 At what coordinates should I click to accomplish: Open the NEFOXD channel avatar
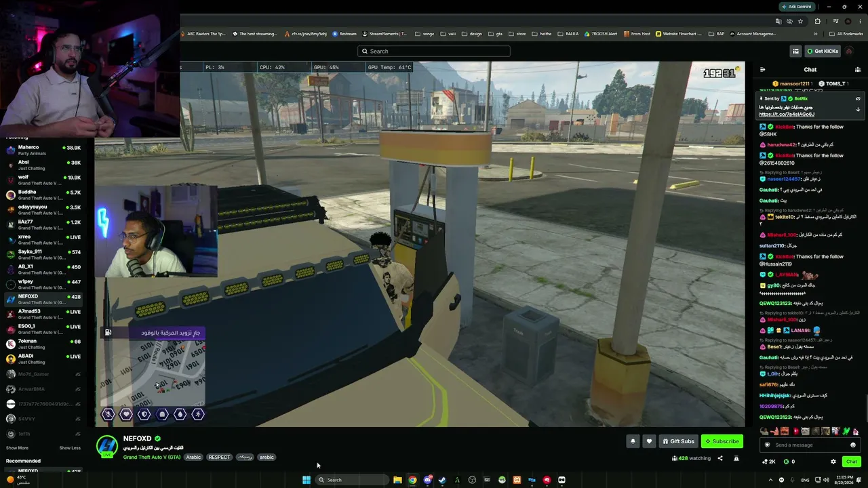point(107,445)
